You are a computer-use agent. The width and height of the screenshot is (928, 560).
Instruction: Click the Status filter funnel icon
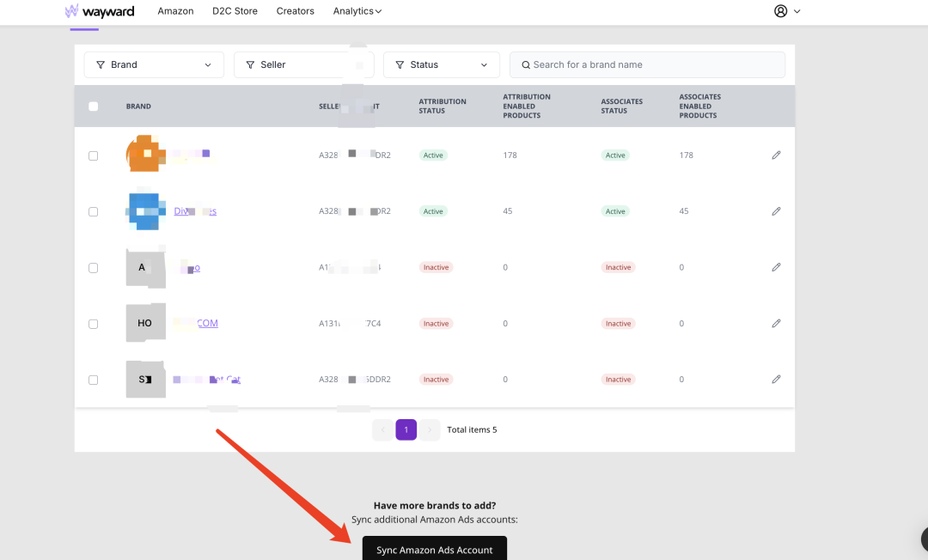[x=400, y=65]
